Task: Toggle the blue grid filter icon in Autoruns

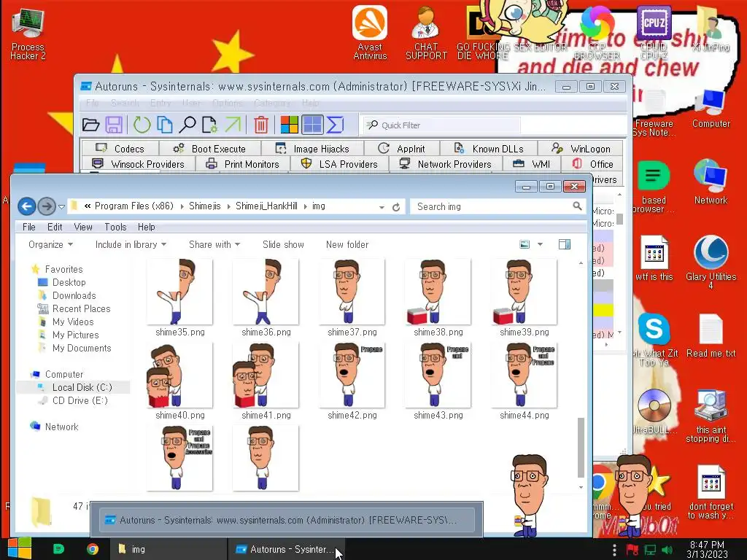Action: click(x=312, y=125)
